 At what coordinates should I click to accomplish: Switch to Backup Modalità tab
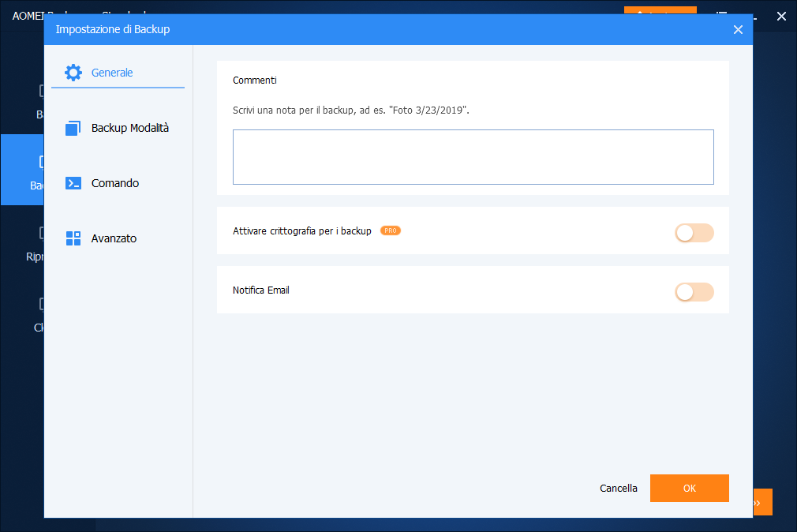(118, 128)
